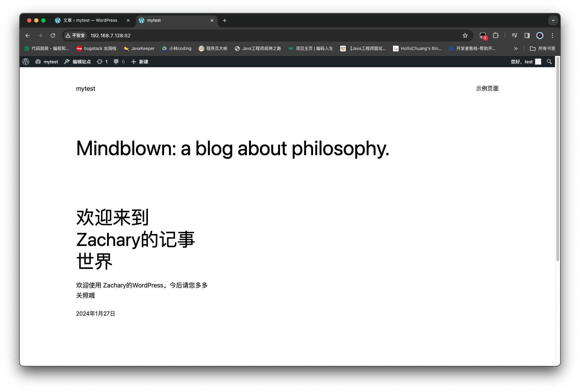Close the 文章 ‹ mytest — WordPress tab
This screenshot has width=580, height=392.
tap(128, 20)
